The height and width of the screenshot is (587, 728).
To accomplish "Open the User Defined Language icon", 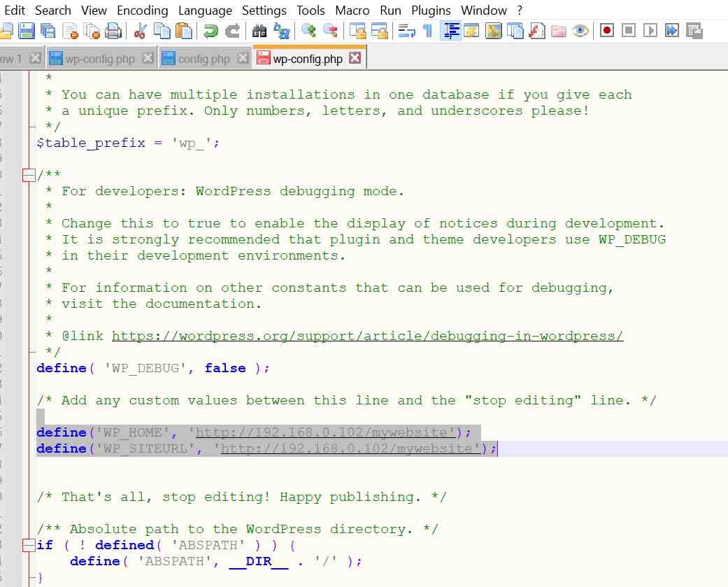I will [471, 31].
